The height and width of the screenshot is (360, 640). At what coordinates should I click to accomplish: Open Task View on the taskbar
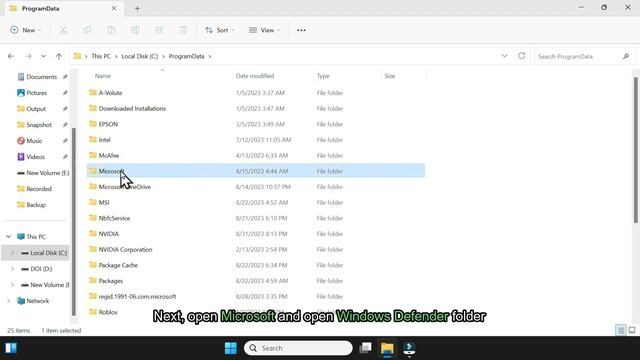click(x=365, y=348)
